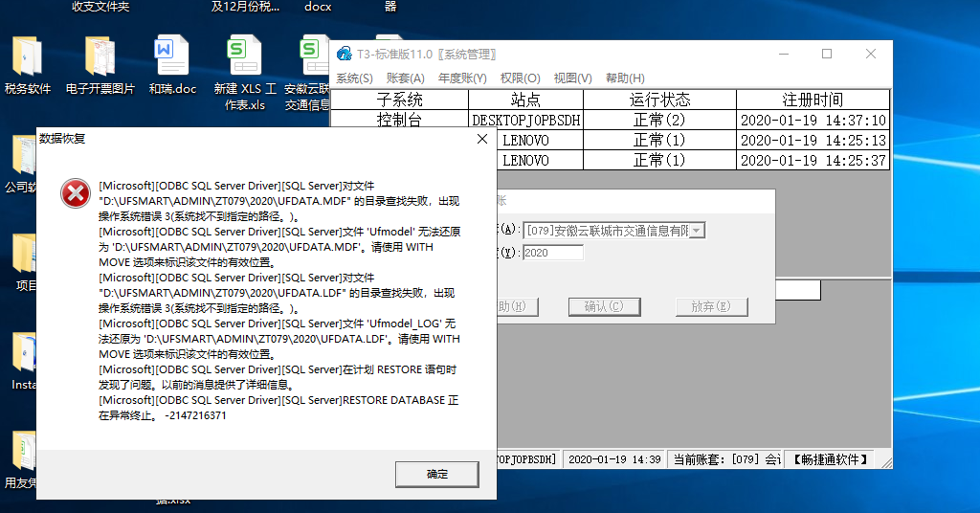Viewport: 980px width, 513px height.
Task: Select the 2020-01-19 14:25:37 timestamp cell
Action: (x=813, y=160)
